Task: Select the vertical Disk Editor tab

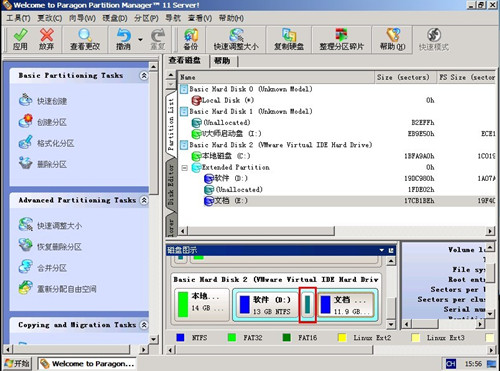Action: pyautogui.click(x=171, y=185)
